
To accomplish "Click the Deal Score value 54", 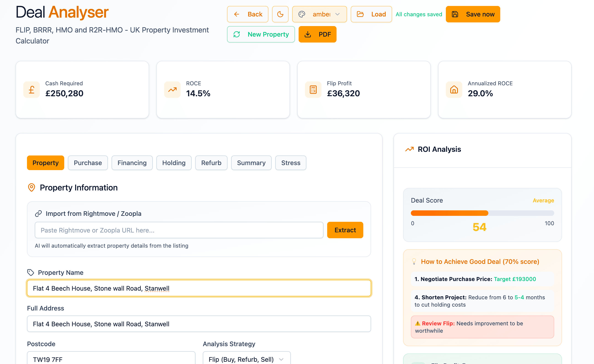I will point(479,227).
